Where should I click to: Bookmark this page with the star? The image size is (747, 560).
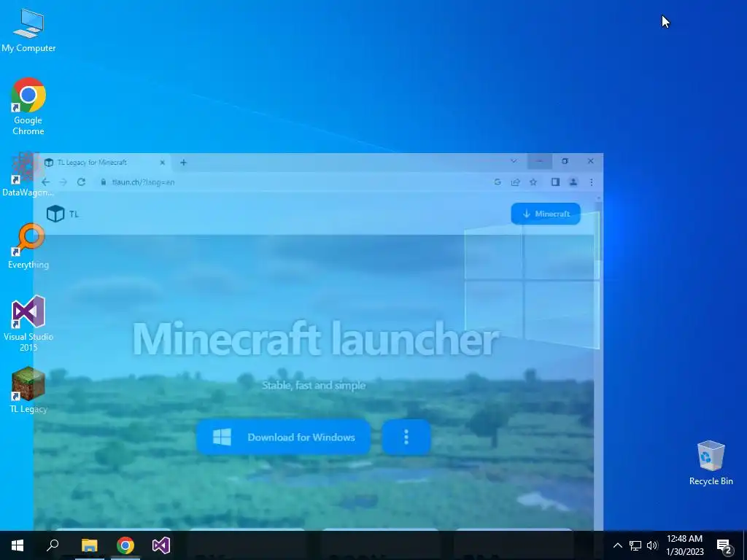533,182
